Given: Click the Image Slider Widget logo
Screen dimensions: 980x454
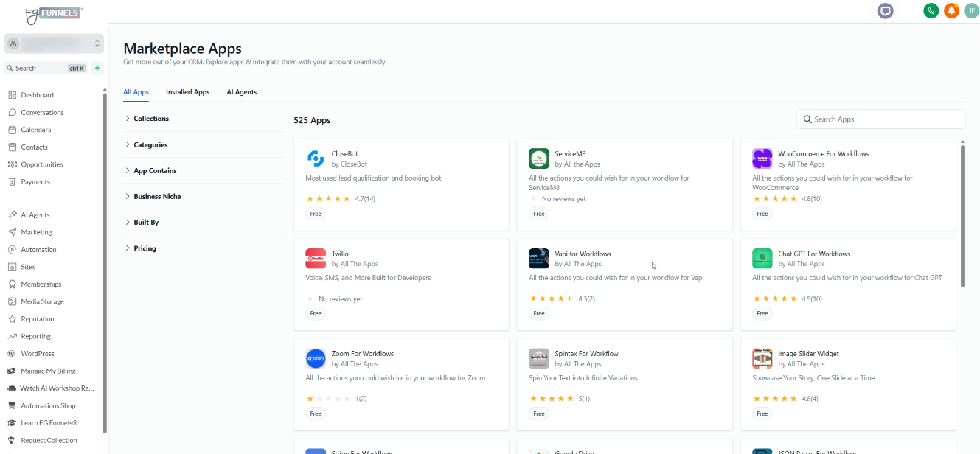Looking at the screenshot, I should 762,359.
